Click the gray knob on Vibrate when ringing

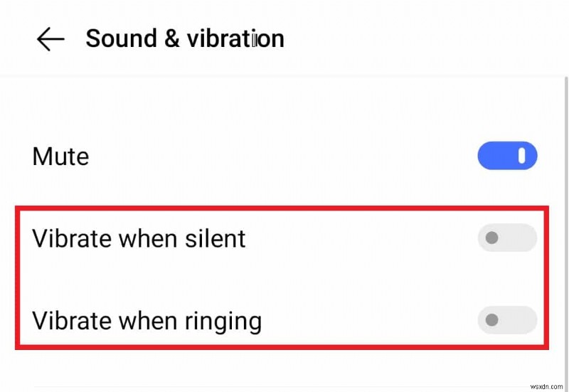(x=491, y=320)
